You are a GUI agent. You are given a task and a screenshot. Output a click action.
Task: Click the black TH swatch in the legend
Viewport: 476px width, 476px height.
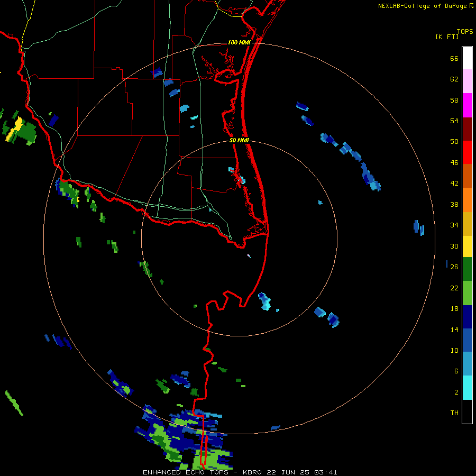467,411
